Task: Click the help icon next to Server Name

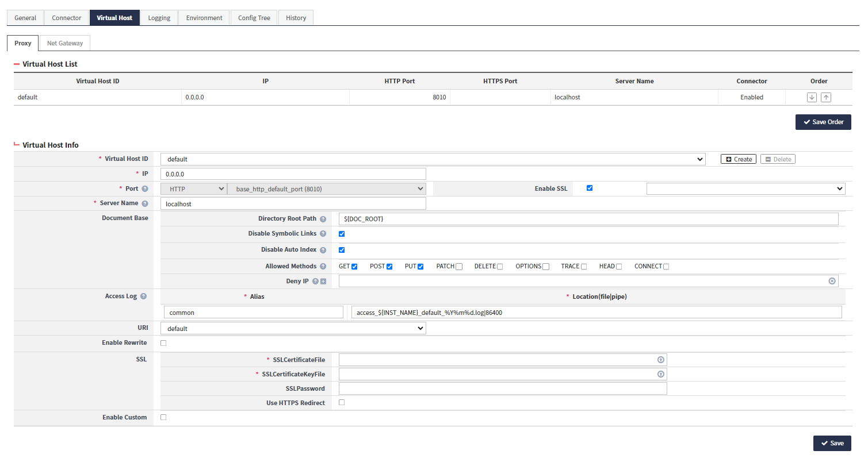Action: coord(144,203)
